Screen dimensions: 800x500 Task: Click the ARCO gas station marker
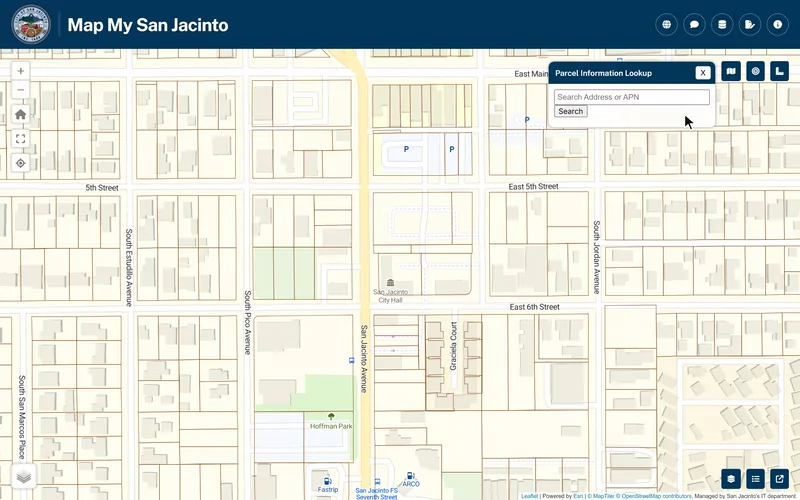410,476
